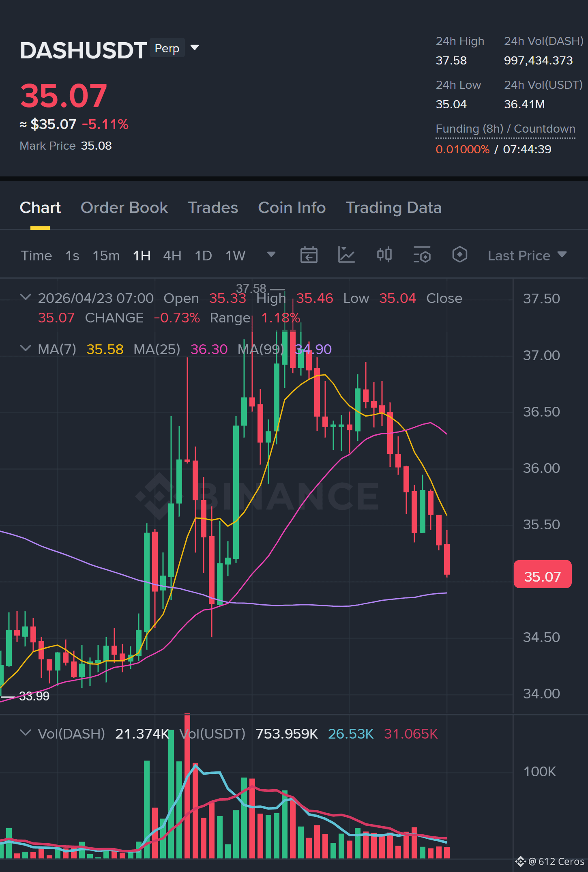
Task: Click the Perp contract label
Action: click(167, 48)
